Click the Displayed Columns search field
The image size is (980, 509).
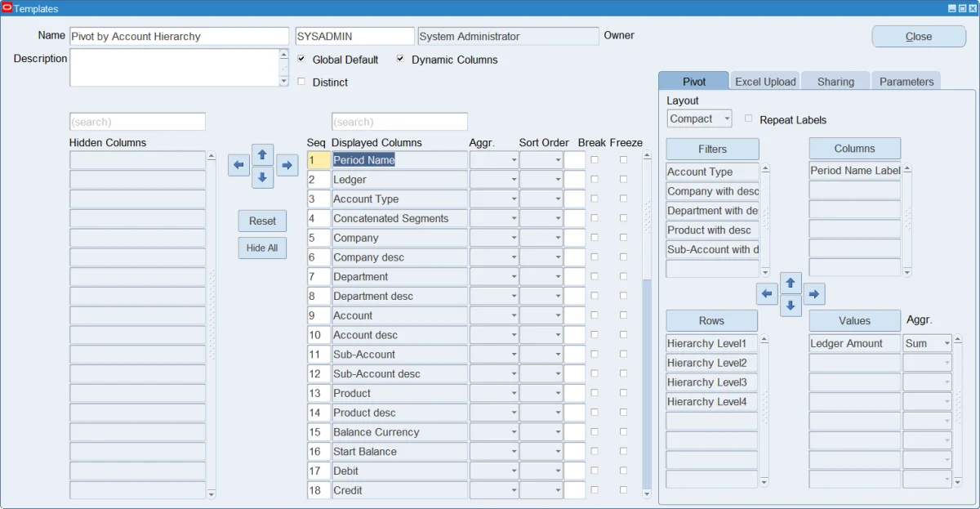coord(399,122)
